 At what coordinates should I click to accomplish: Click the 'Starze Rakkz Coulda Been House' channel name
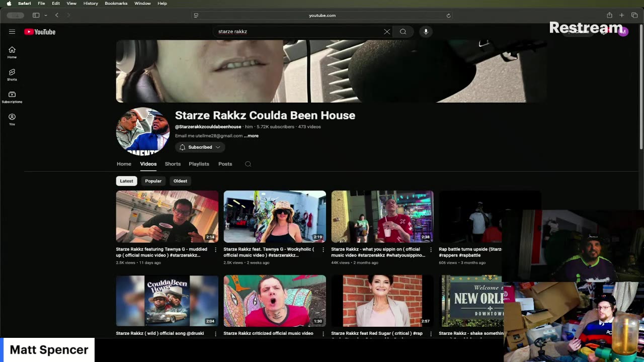point(265,115)
